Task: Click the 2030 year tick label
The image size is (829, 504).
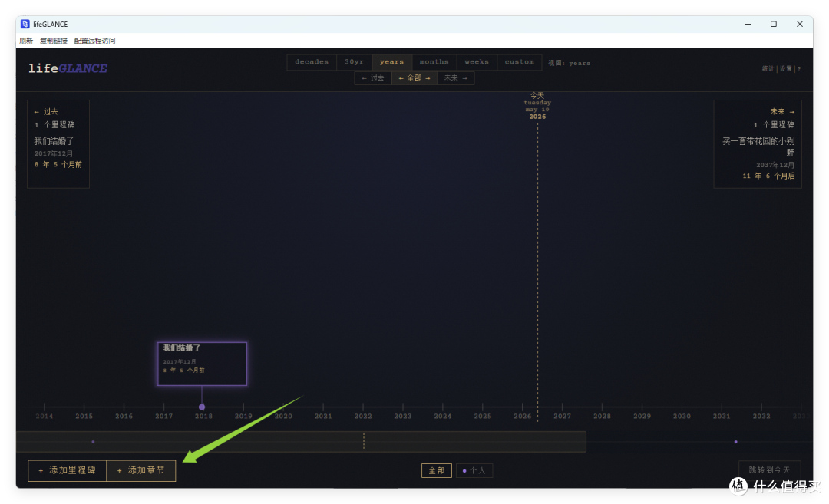Action: tap(682, 417)
